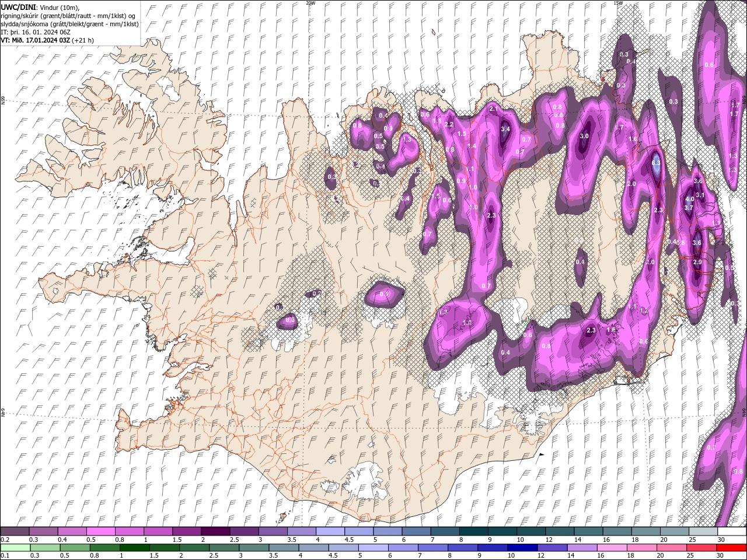This screenshot has height=560, width=747.
Task: Click the upper legend swatch labeled 12
Action: (x=560, y=531)
